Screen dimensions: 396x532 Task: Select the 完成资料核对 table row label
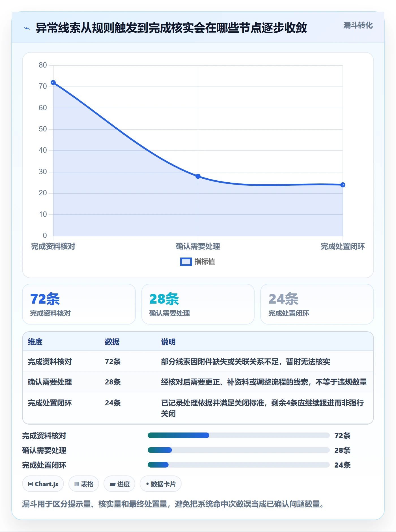tap(50, 362)
